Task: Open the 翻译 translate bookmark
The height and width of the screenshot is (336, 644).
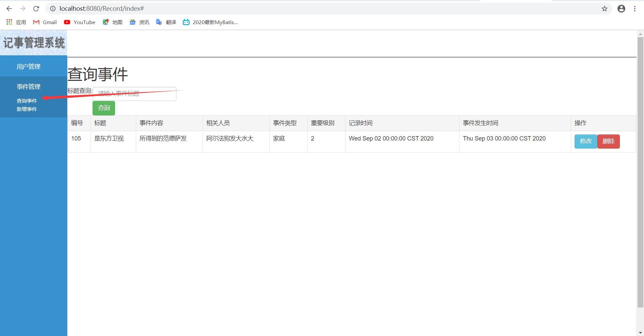Action: [x=166, y=22]
